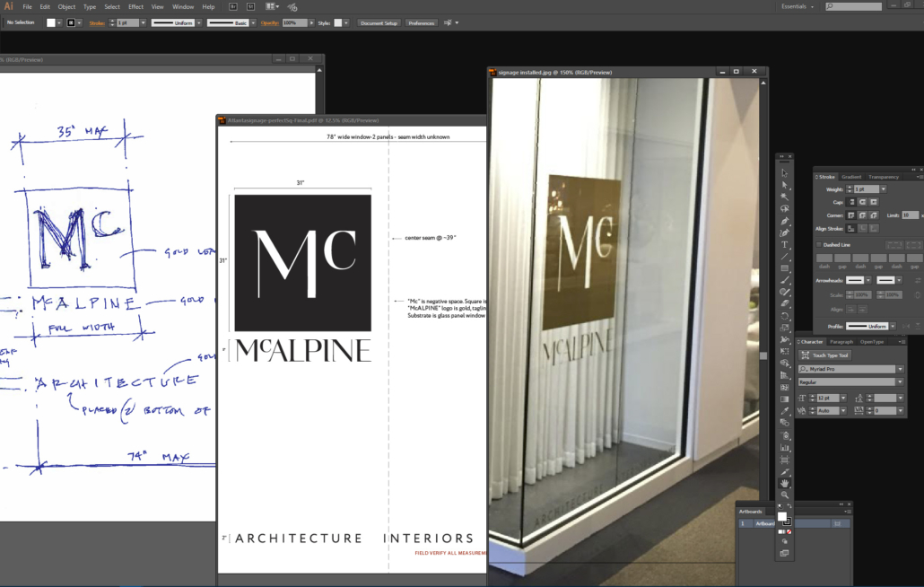Set stroke corner to Miter Join
This screenshot has width=924, height=587.
tap(851, 215)
